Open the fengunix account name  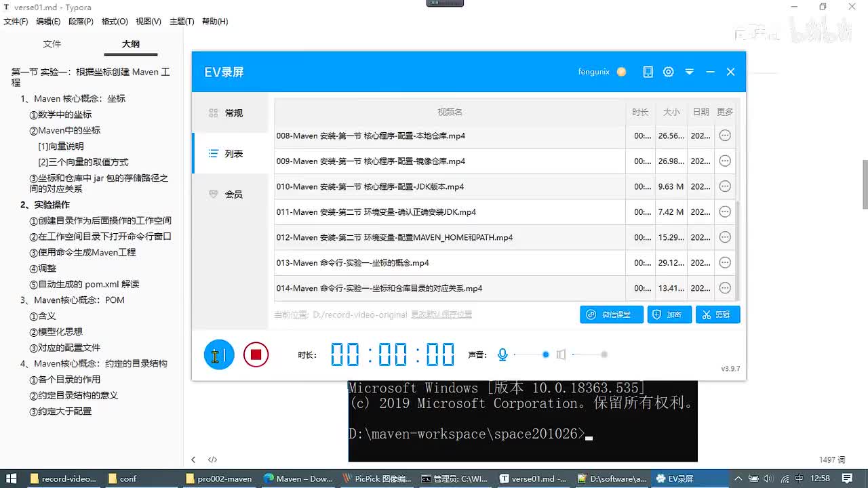point(594,72)
